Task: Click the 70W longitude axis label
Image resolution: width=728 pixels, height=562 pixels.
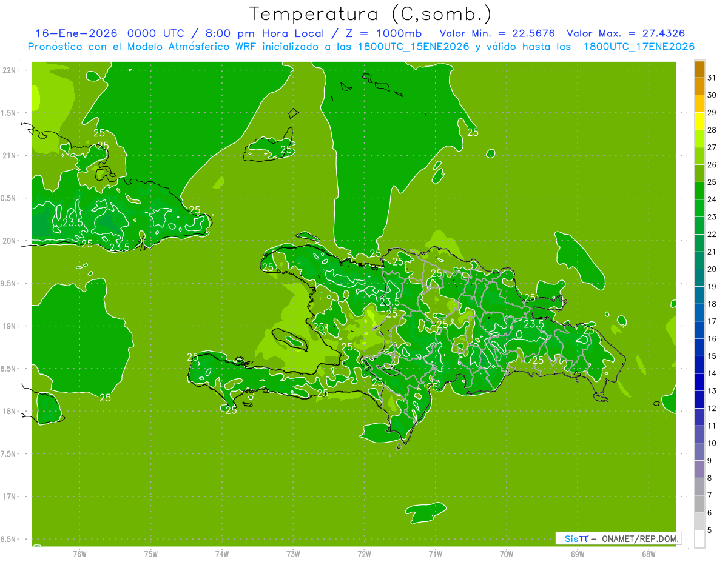Action: (507, 554)
